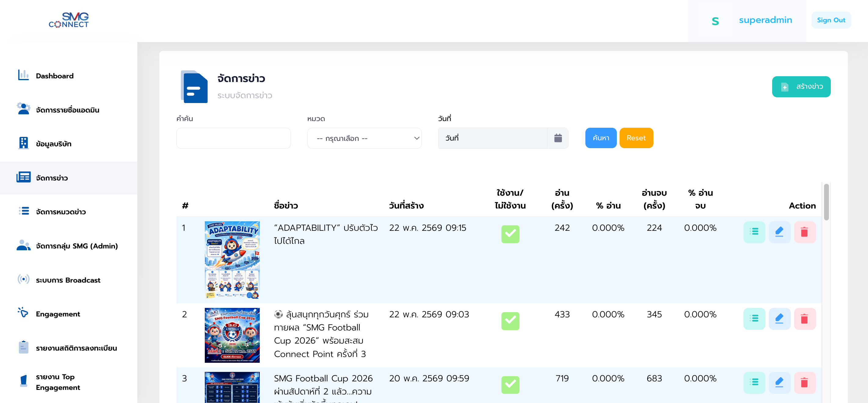Expand the หมวด category dropdown
The width and height of the screenshot is (868, 403).
pos(364,138)
